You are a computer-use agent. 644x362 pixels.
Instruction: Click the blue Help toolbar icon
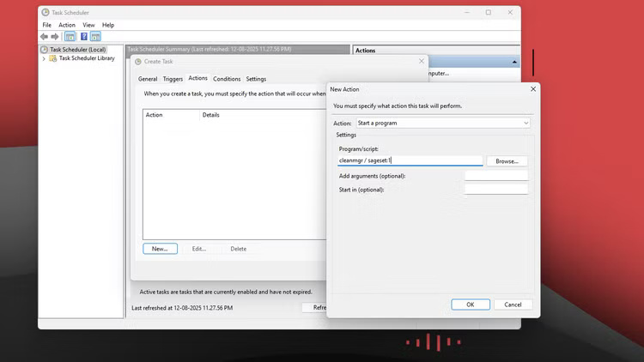coord(84,37)
